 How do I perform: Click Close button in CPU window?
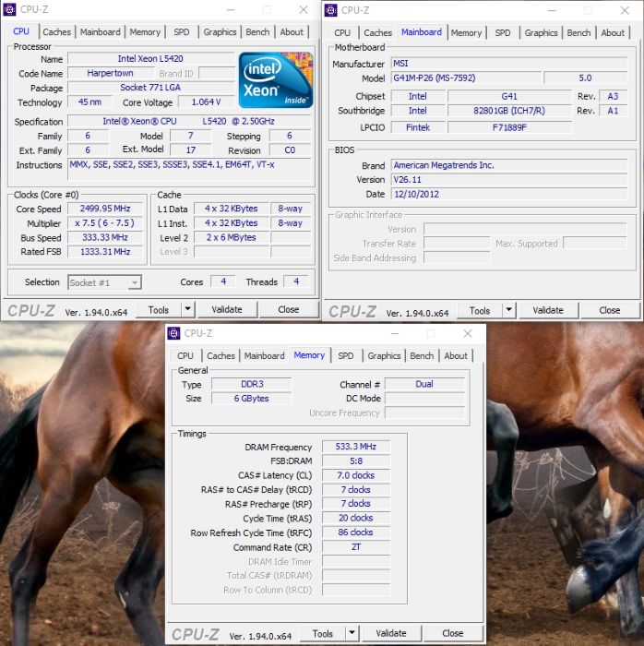tap(288, 309)
